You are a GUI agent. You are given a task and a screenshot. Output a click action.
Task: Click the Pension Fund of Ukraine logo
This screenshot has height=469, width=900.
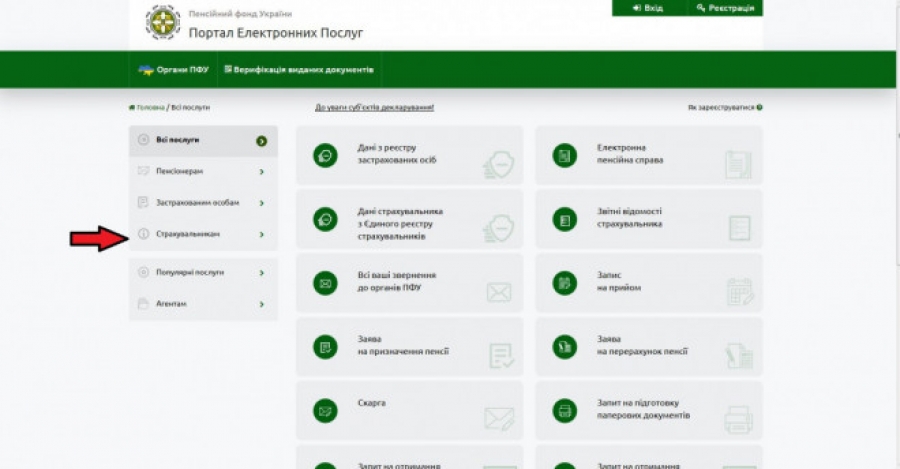click(x=162, y=22)
